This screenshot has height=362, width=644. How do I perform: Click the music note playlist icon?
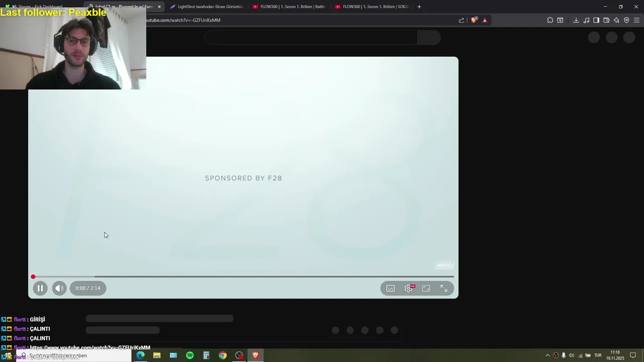point(586,20)
